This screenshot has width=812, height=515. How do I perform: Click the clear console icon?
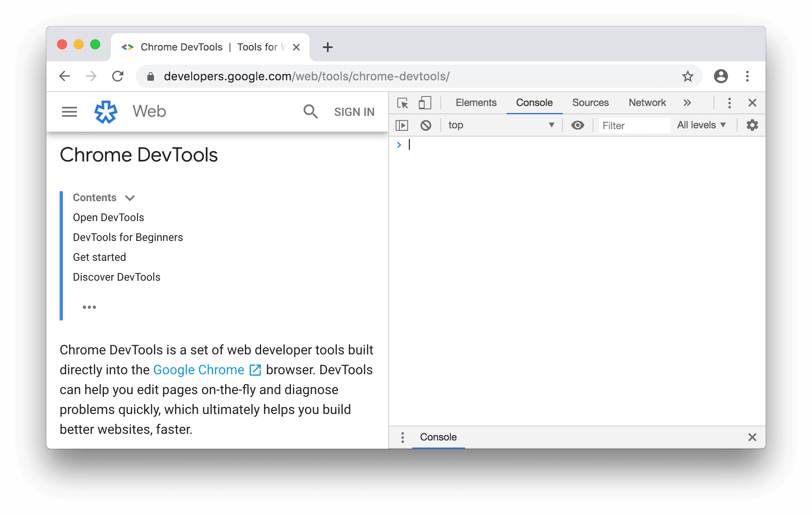click(425, 125)
